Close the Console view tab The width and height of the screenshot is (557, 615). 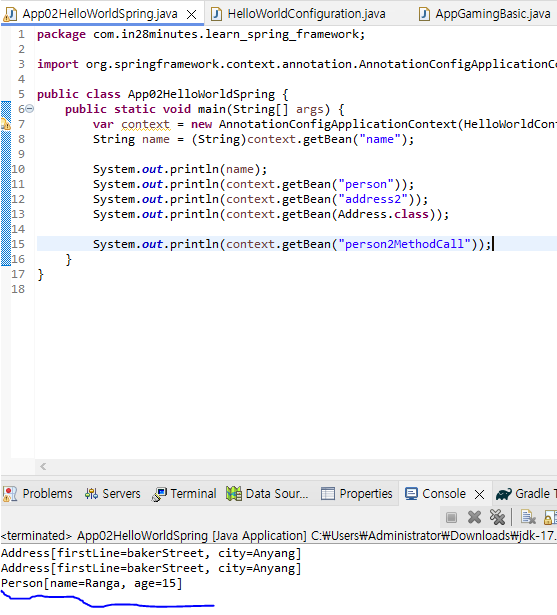(479, 494)
